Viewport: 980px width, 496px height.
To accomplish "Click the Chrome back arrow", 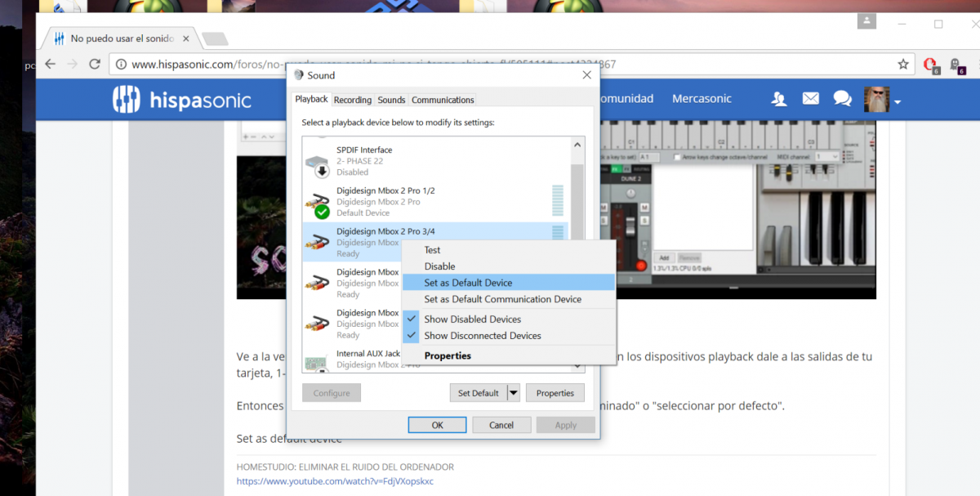I will point(50,64).
